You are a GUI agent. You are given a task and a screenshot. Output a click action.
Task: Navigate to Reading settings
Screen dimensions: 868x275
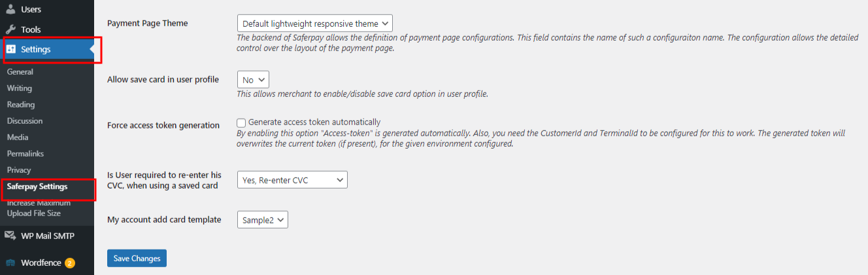(x=21, y=105)
